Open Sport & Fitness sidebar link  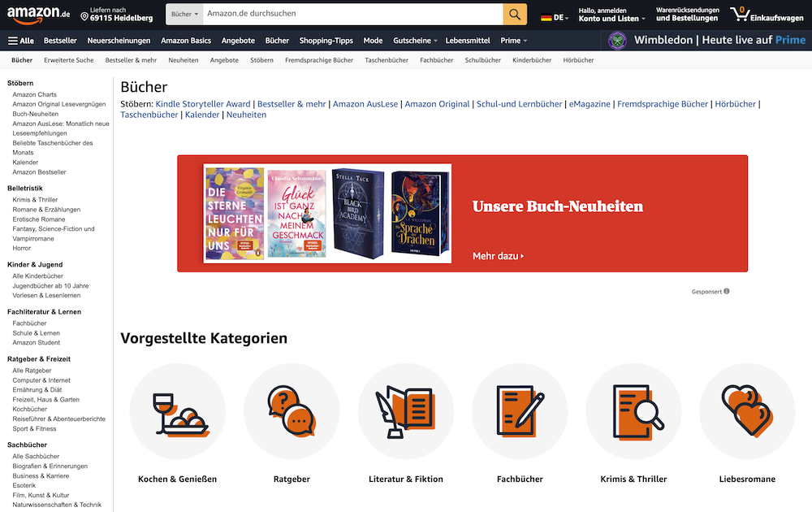click(34, 428)
